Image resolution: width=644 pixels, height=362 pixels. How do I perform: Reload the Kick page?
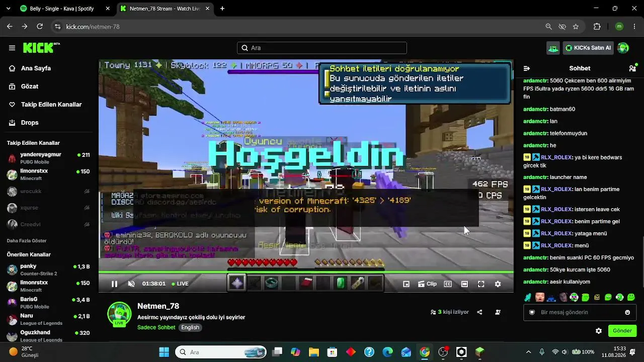click(40, 27)
